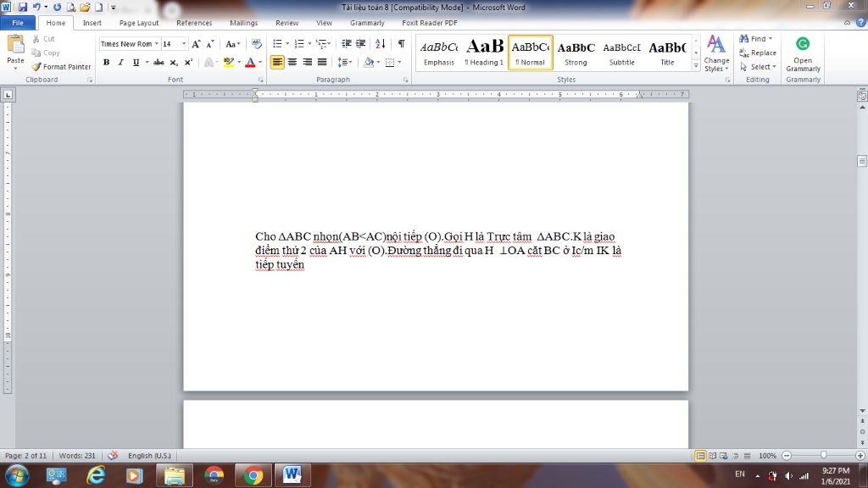
Task: Click the Shading paint bucket icon
Action: tap(368, 63)
